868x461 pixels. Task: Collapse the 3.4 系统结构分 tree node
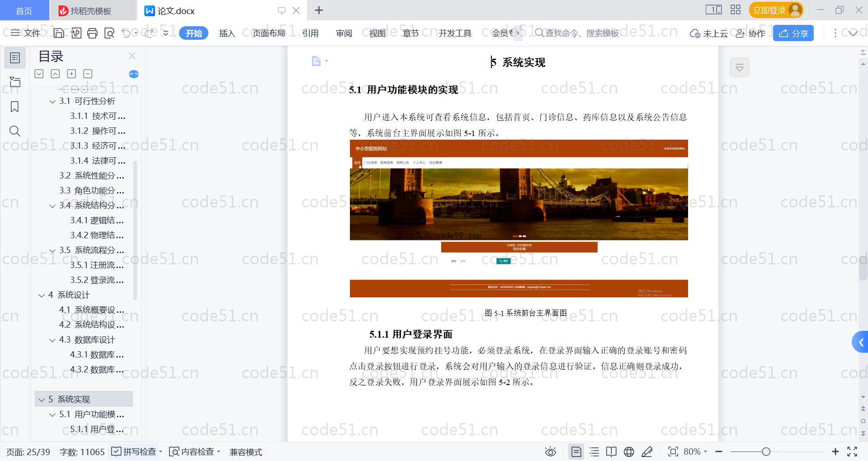point(52,206)
